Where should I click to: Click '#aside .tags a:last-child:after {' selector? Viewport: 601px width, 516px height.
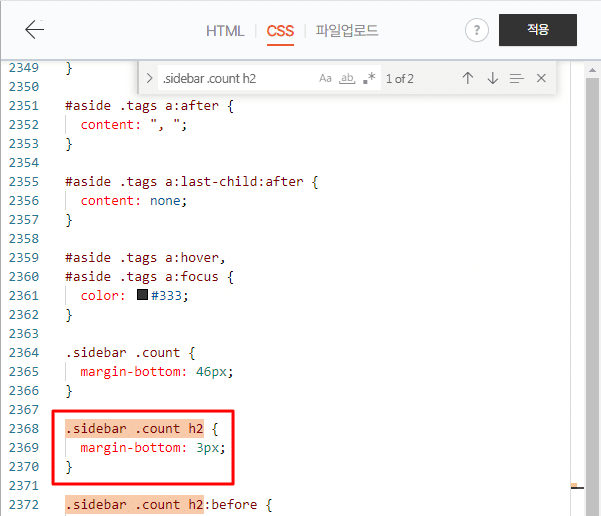point(192,181)
